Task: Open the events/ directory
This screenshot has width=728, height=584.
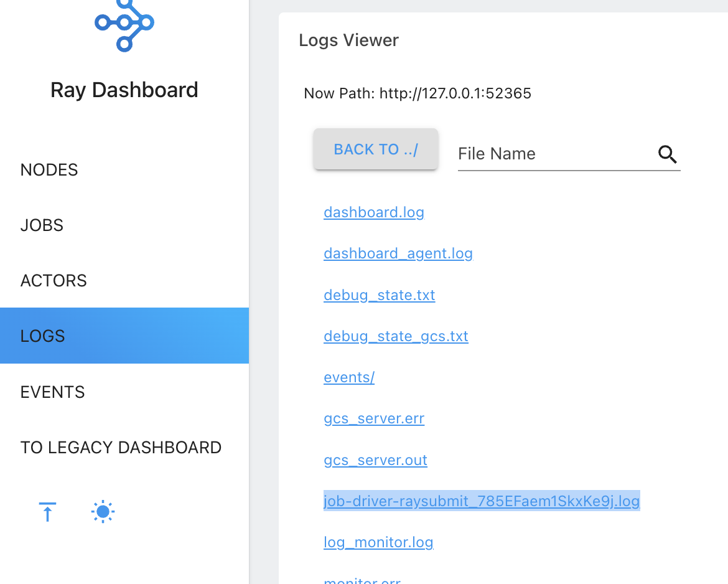Action: [x=348, y=377]
